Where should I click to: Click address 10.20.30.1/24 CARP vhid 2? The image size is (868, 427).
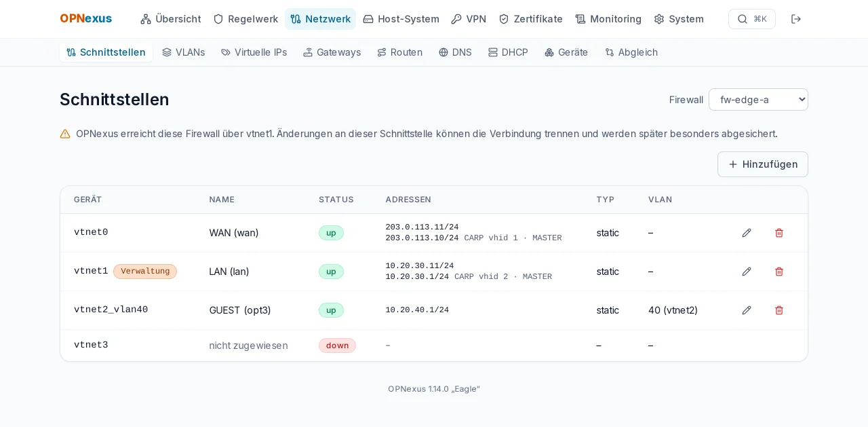pyautogui.click(x=469, y=277)
